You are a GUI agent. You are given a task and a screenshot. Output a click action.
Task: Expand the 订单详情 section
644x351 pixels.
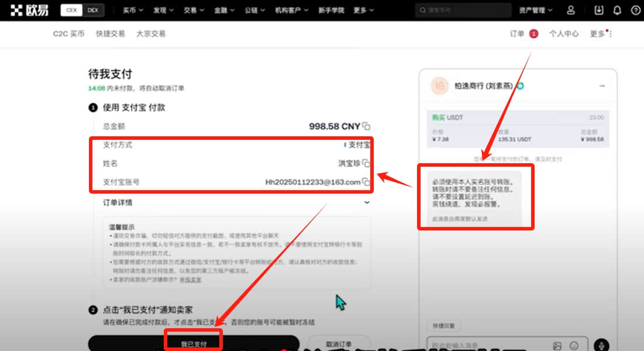[367, 202]
